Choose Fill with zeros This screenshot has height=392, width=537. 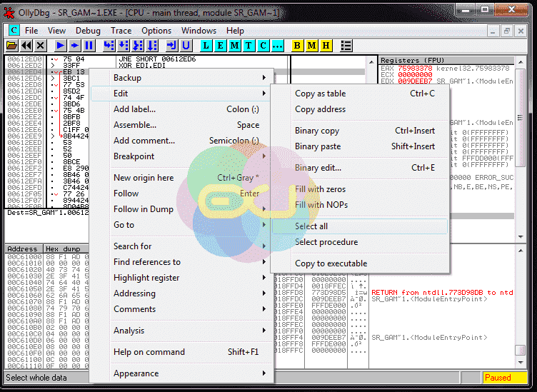point(360,189)
